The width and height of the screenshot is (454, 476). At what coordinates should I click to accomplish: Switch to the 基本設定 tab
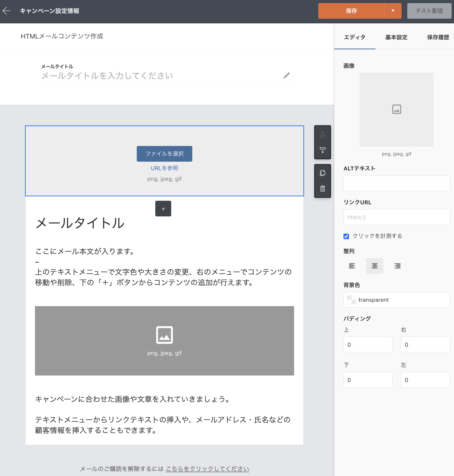point(396,37)
